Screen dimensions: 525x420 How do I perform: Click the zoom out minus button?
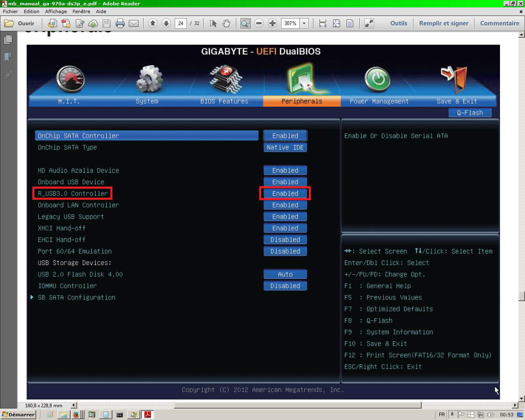coord(259,23)
